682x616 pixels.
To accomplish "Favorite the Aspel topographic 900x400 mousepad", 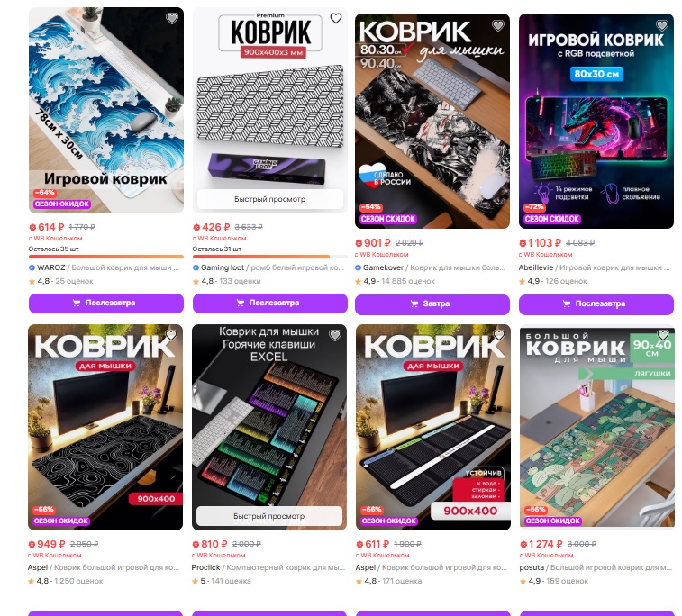I will tap(171, 335).
